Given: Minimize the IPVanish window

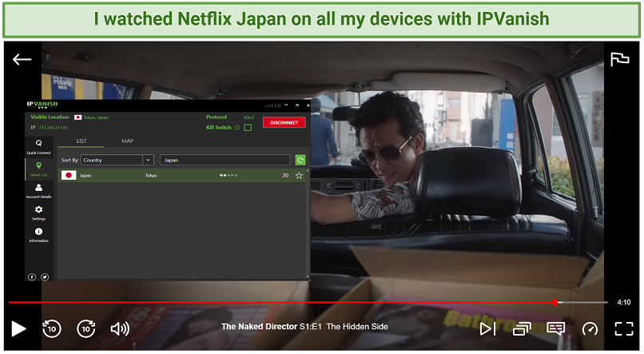Looking at the screenshot, I should click(287, 105).
